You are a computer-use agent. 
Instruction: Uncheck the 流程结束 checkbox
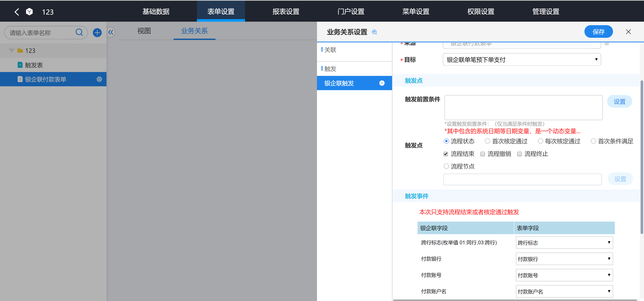[x=446, y=154]
